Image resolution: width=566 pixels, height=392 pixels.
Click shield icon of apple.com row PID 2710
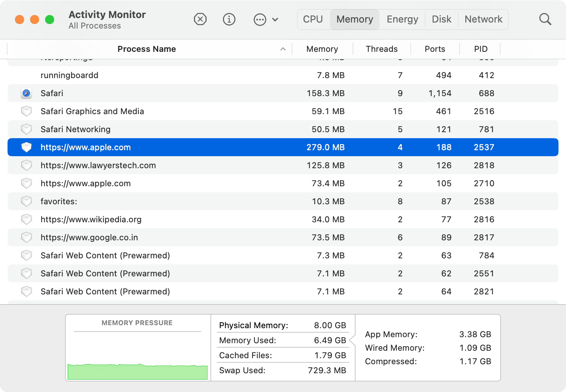click(26, 183)
